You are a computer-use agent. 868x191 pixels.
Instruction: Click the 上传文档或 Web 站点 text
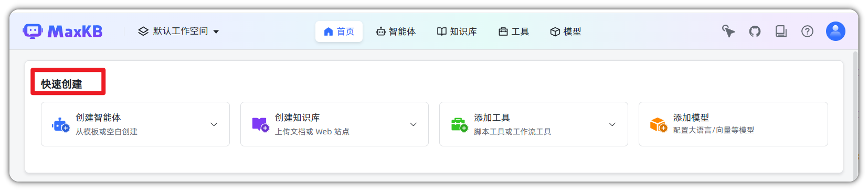[312, 132]
